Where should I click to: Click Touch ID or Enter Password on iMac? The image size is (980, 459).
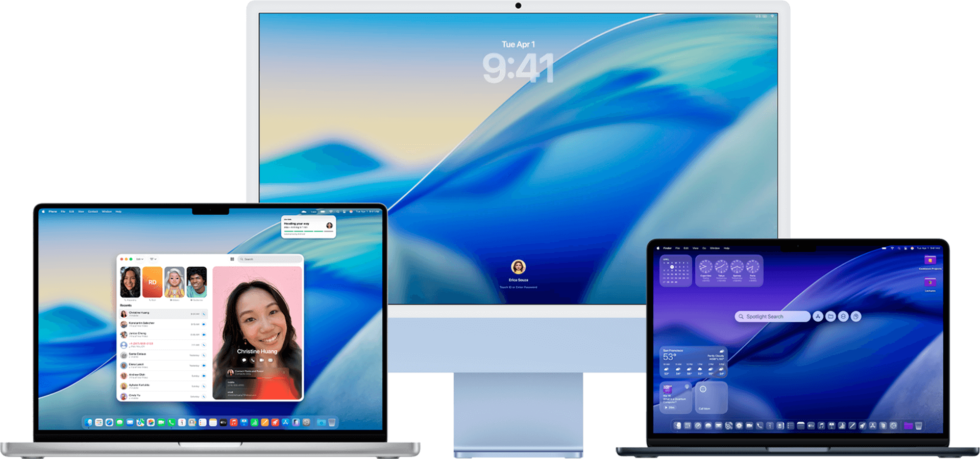tap(518, 287)
